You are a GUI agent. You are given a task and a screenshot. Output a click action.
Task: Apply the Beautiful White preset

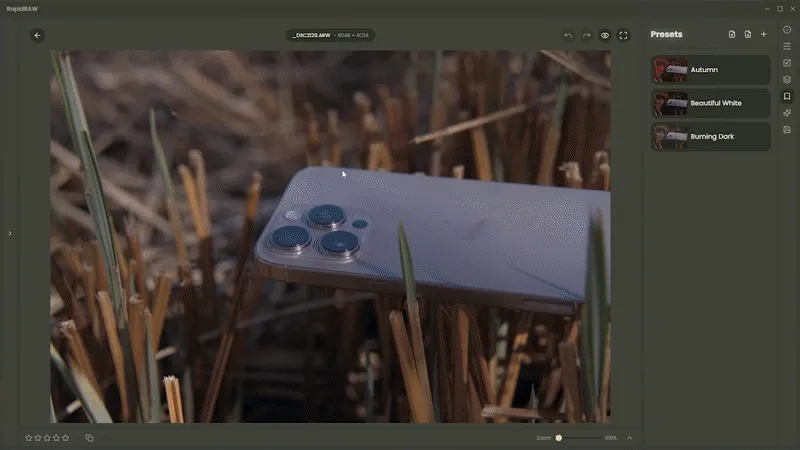[710, 103]
